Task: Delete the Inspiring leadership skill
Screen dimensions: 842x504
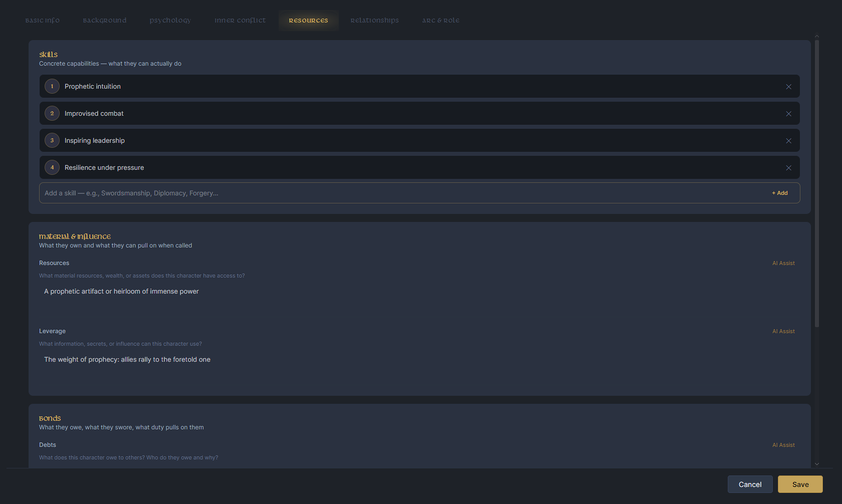Action: 788,141
